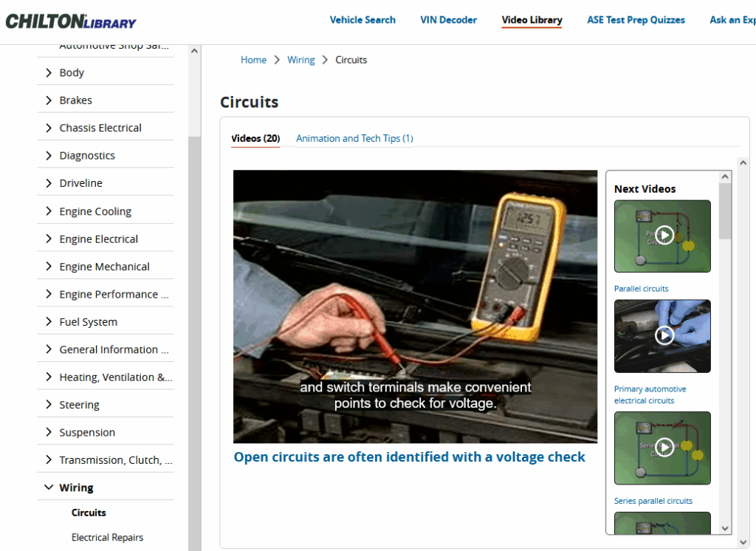Switch to Animation and Tech Tips tab
Viewport: 756px width, 551px height.
(354, 138)
